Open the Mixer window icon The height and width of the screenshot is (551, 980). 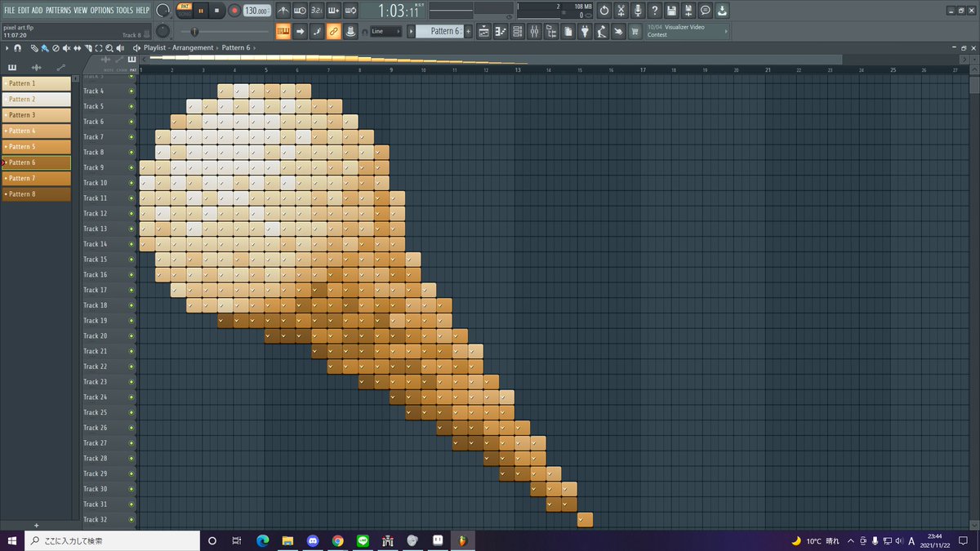(x=534, y=32)
